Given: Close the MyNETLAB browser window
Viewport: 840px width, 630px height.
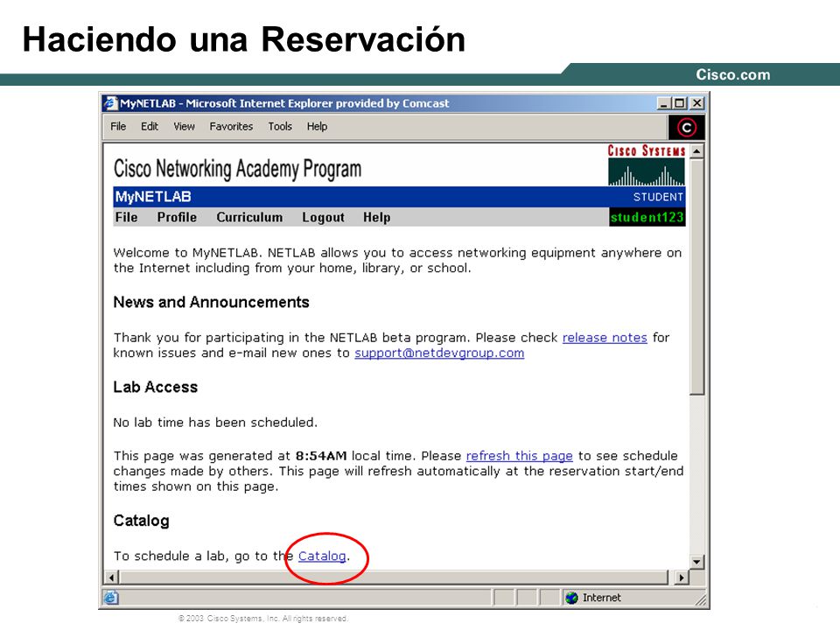Looking at the screenshot, I should 697,103.
